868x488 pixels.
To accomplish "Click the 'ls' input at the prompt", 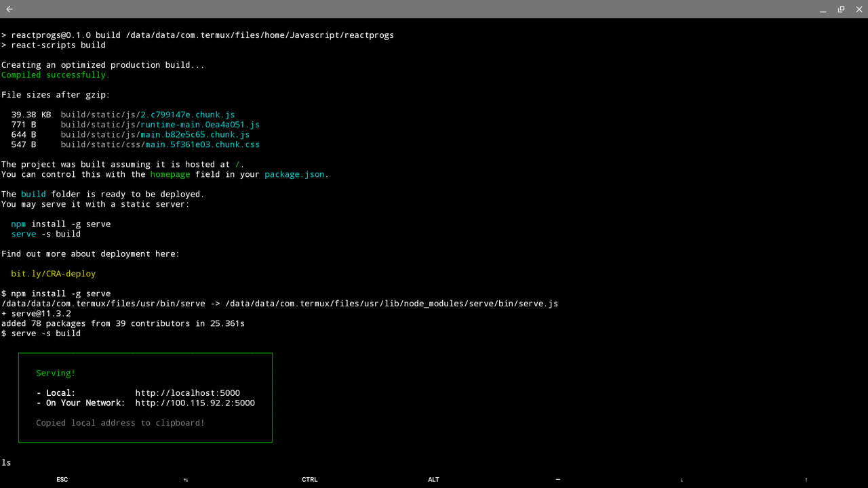I will (6, 463).
